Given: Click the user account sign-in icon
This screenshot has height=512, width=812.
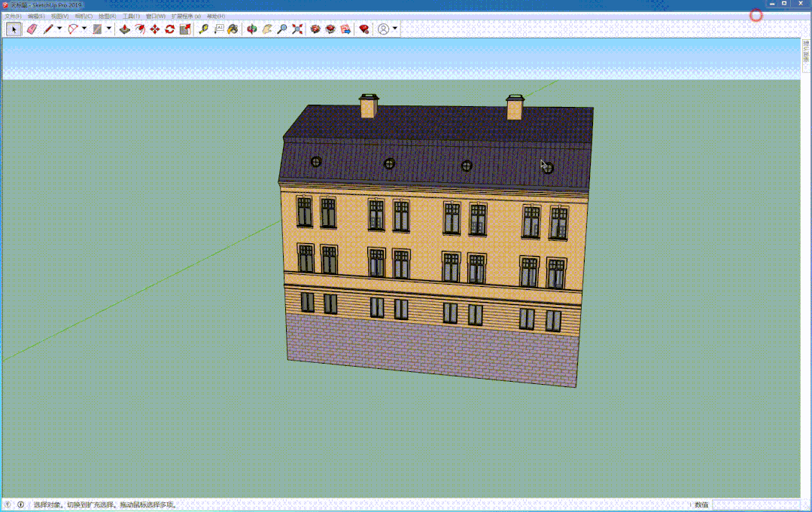Looking at the screenshot, I should click(383, 29).
